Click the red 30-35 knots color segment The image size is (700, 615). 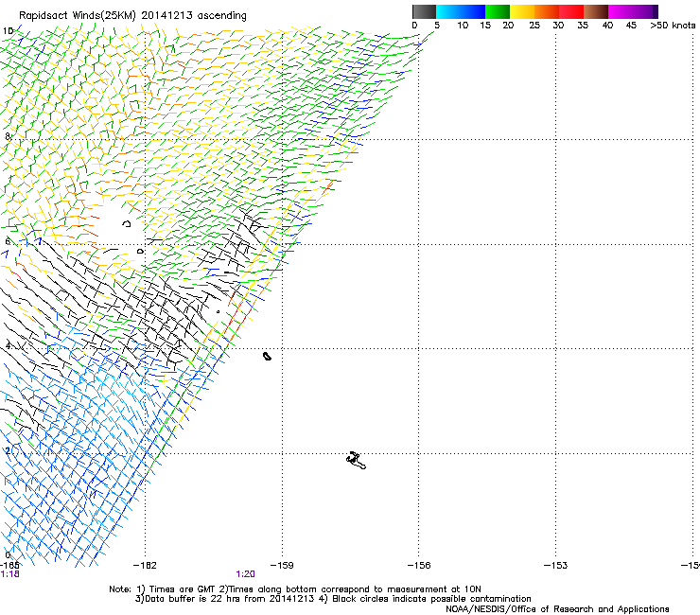tap(571, 11)
